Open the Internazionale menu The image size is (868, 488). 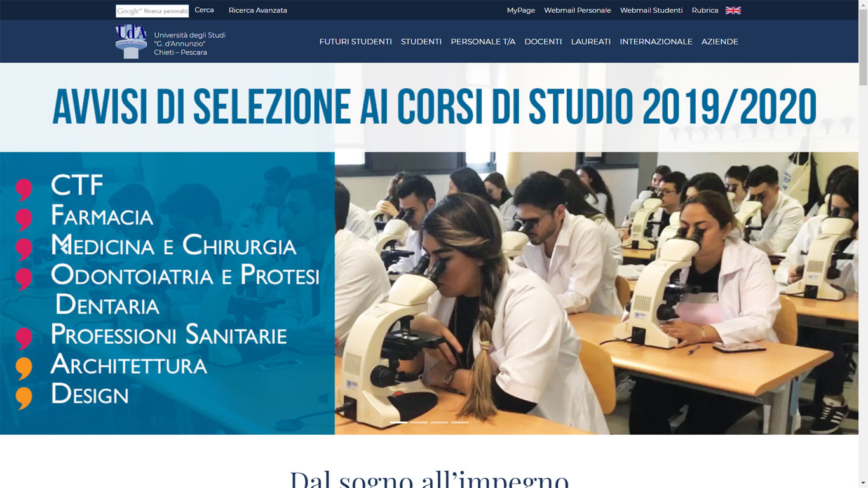(x=656, y=41)
